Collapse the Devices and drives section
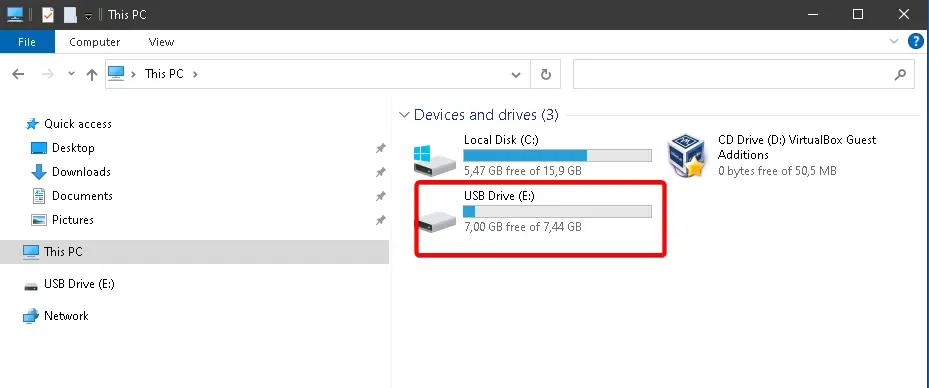The image size is (929, 388). coord(404,115)
